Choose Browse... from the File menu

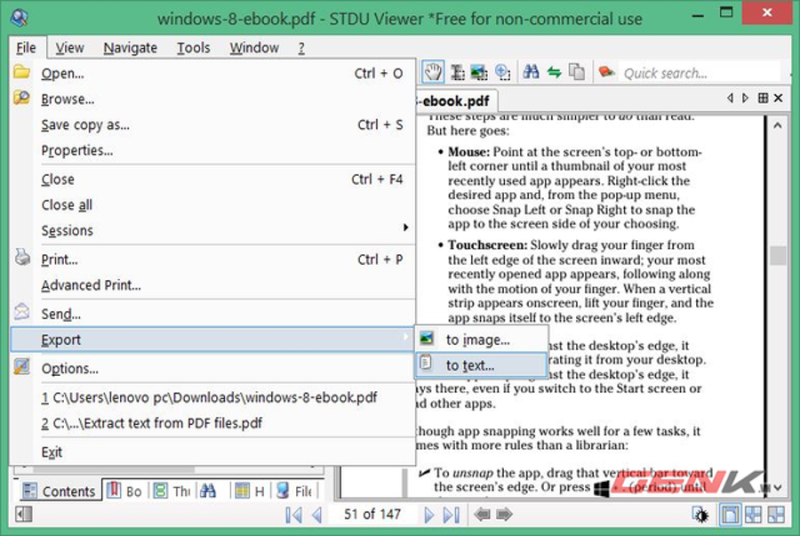(212, 98)
